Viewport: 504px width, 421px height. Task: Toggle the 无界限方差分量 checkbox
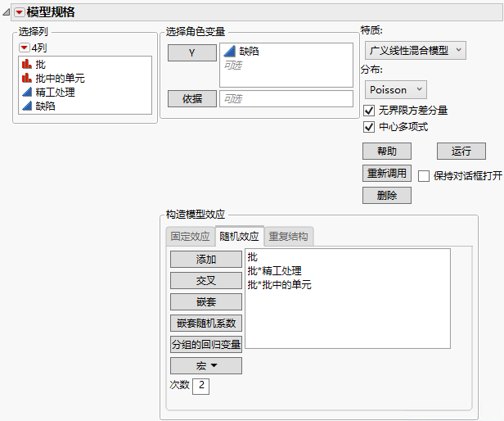pyautogui.click(x=369, y=110)
